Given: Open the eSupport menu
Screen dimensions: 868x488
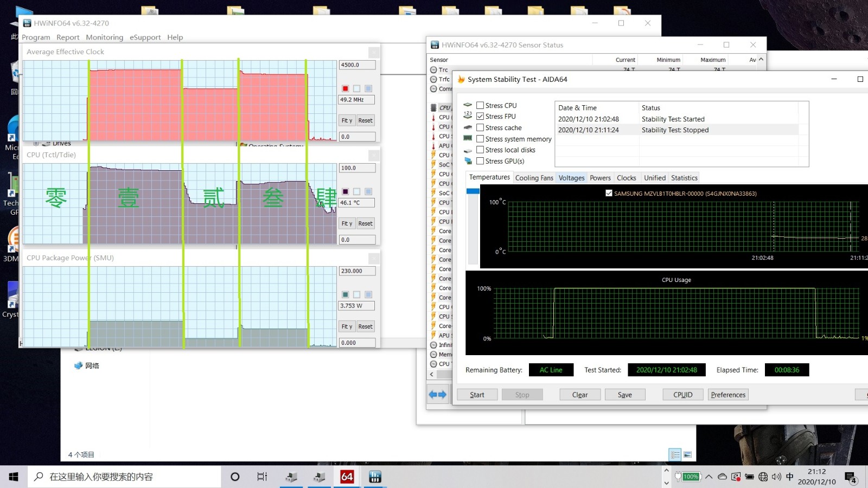Looking at the screenshot, I should point(145,37).
